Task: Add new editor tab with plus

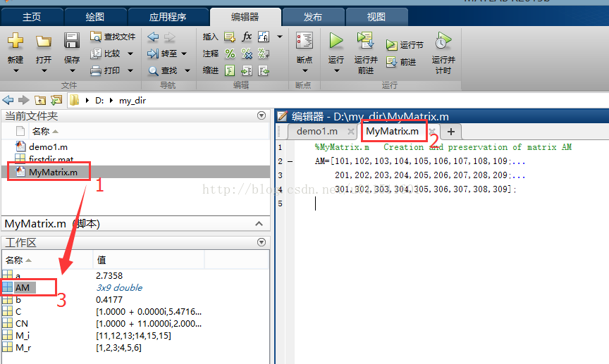Action: [451, 132]
